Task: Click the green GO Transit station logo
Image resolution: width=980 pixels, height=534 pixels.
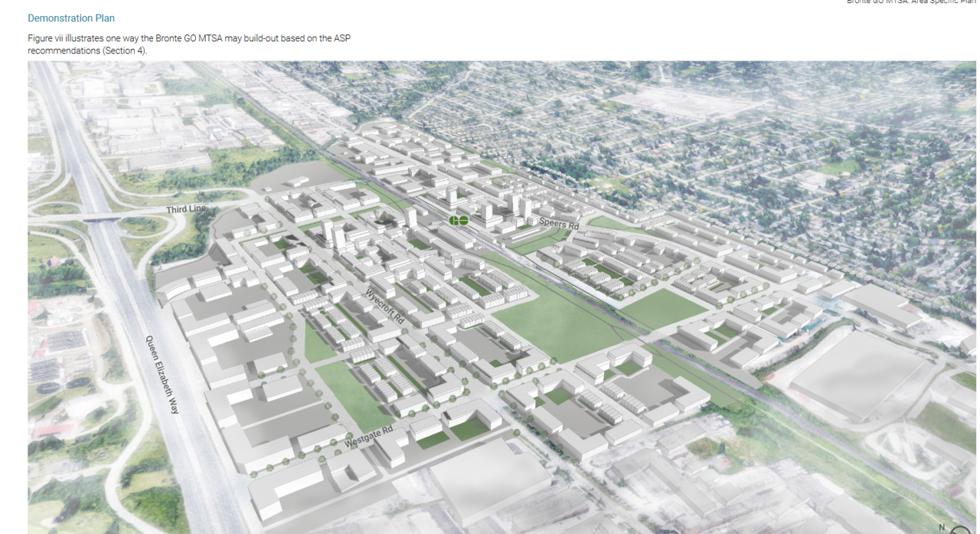Action: (459, 221)
